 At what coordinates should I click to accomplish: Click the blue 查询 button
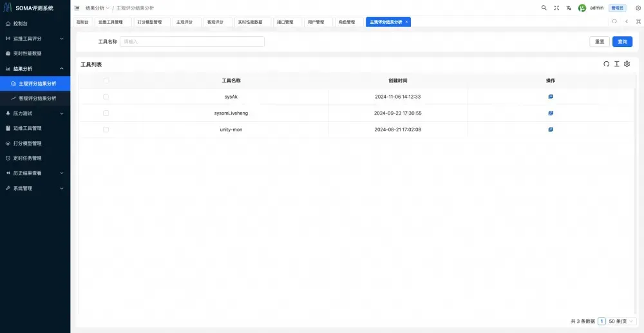tap(622, 41)
